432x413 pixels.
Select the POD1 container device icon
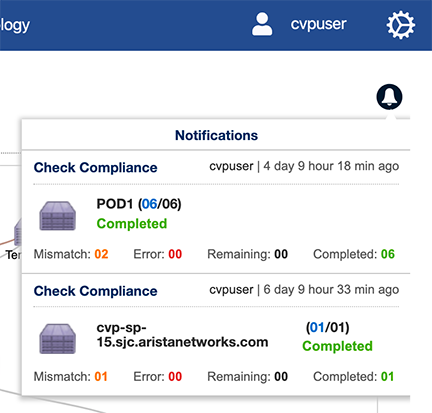click(58, 216)
